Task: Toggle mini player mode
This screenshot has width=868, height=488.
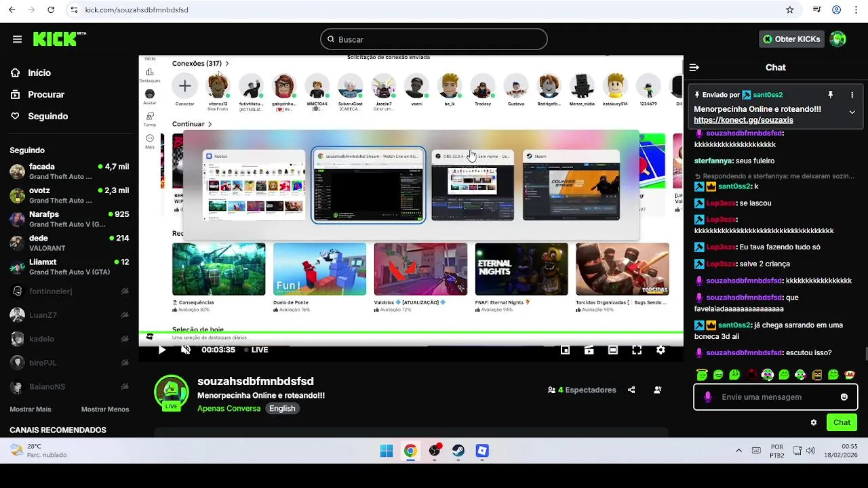Action: [x=565, y=350]
